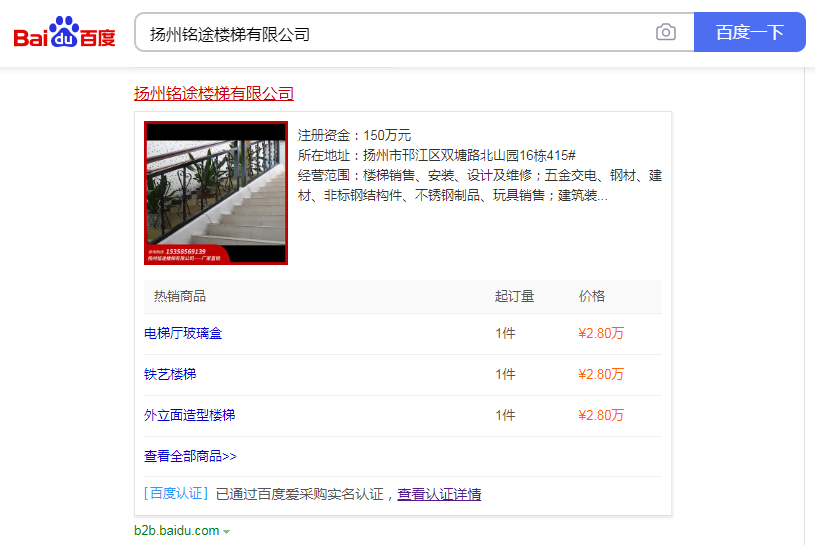The height and width of the screenshot is (545, 815).
Task: Open 外立面造型楼梯 product link
Action: (190, 415)
